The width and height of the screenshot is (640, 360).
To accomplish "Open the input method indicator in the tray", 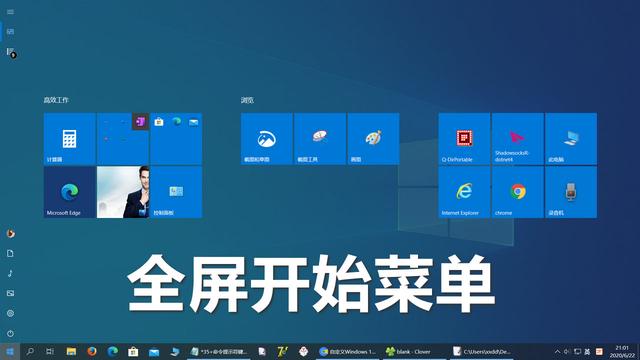I will click(x=587, y=351).
